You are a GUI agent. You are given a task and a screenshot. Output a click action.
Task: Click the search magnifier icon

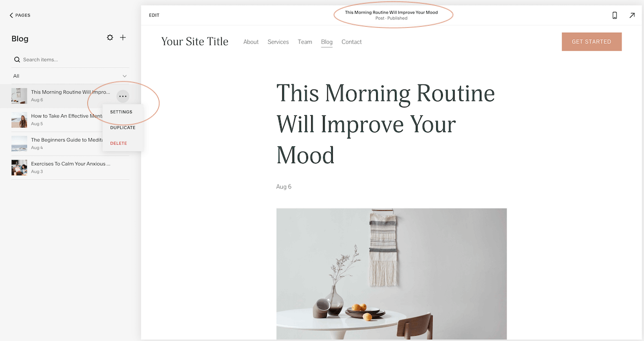pyautogui.click(x=17, y=60)
